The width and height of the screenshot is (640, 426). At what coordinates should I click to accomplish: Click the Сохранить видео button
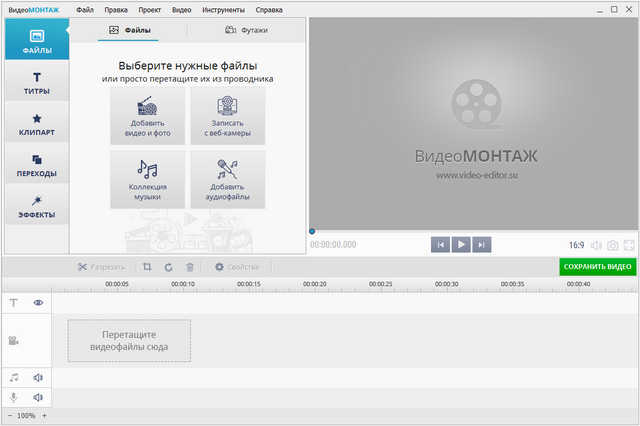(x=597, y=267)
